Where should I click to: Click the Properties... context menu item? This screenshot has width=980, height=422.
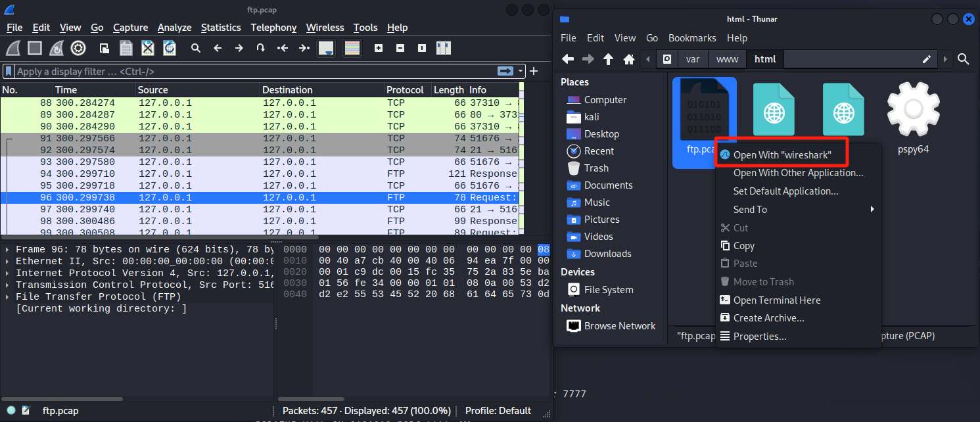(760, 337)
